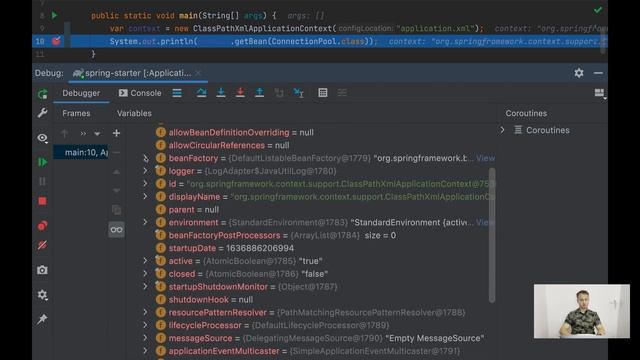The width and height of the screenshot is (640, 360).
Task: Click the webcam video thumbnail
Action: pyautogui.click(x=582, y=311)
